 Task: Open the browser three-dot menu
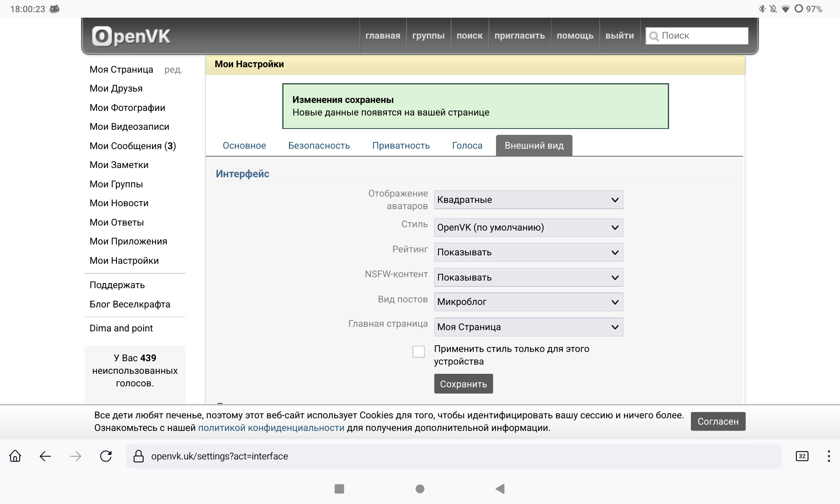pyautogui.click(x=828, y=456)
